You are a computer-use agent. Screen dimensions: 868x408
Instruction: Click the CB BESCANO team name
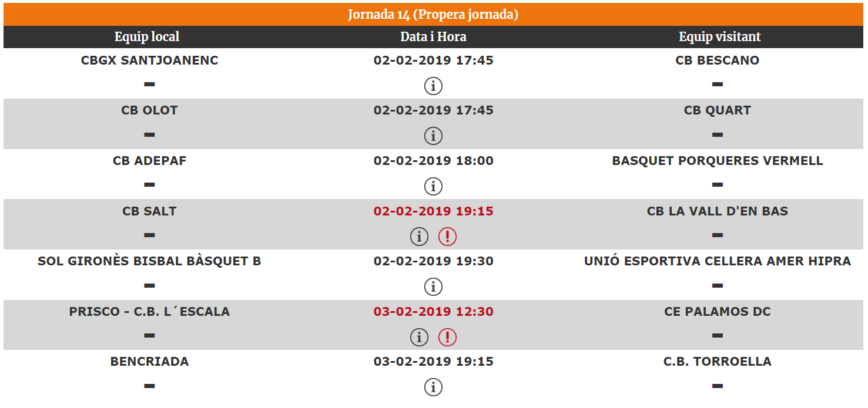[717, 60]
